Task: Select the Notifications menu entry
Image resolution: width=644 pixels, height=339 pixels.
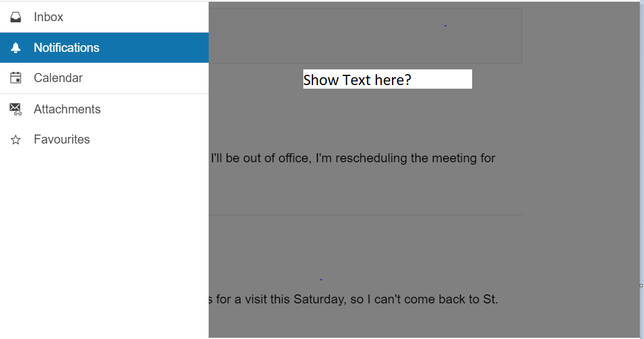Action: coord(66,48)
